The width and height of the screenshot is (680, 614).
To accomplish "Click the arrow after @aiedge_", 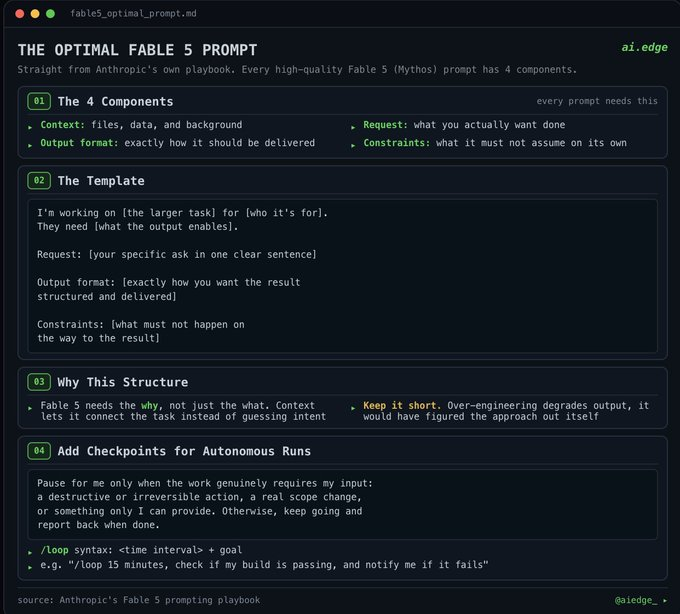I will [664, 601].
